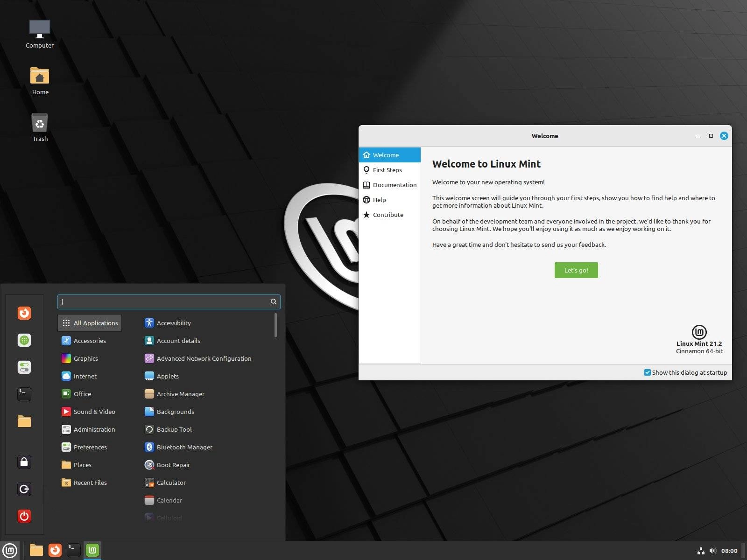Toggle Show this dialog at startup checkbox
The image size is (747, 560).
coord(647,372)
